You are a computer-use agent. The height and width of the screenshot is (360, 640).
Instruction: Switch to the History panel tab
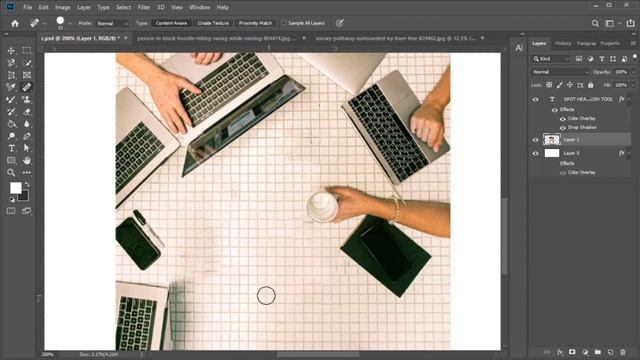563,43
